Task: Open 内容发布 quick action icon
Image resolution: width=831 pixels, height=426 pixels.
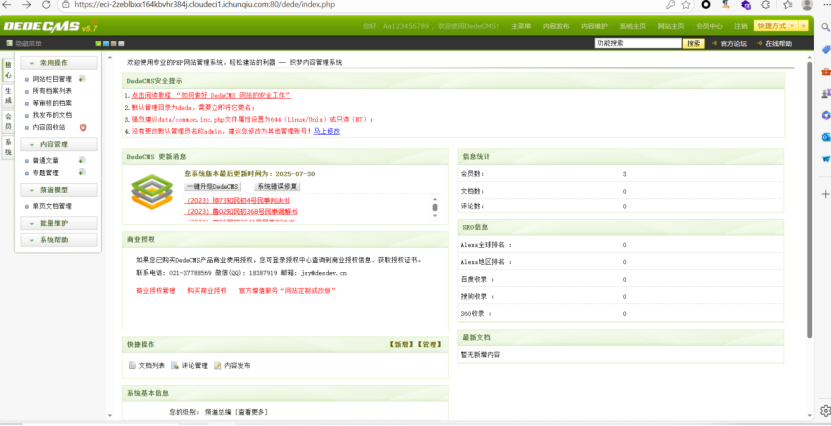Action: [x=217, y=366]
